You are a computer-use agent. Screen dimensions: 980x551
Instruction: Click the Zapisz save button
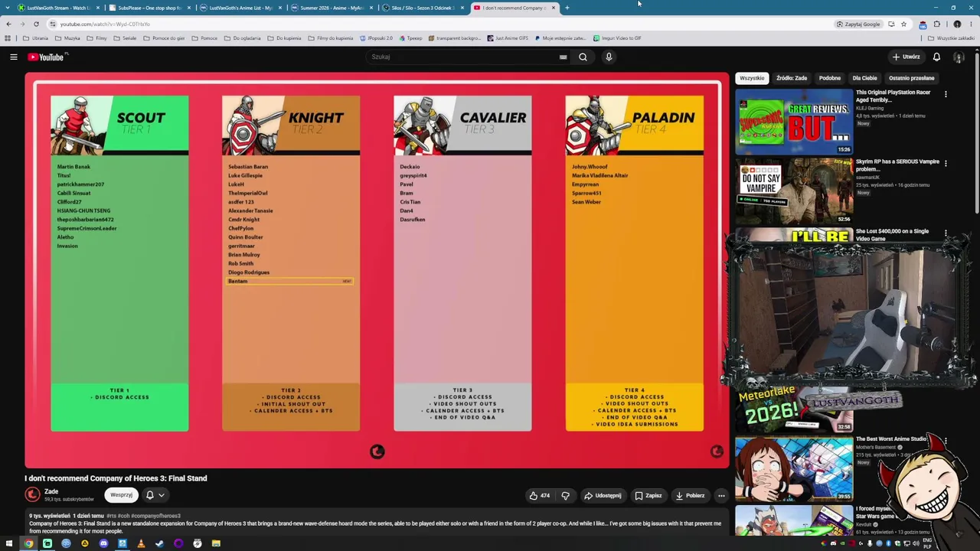(648, 495)
